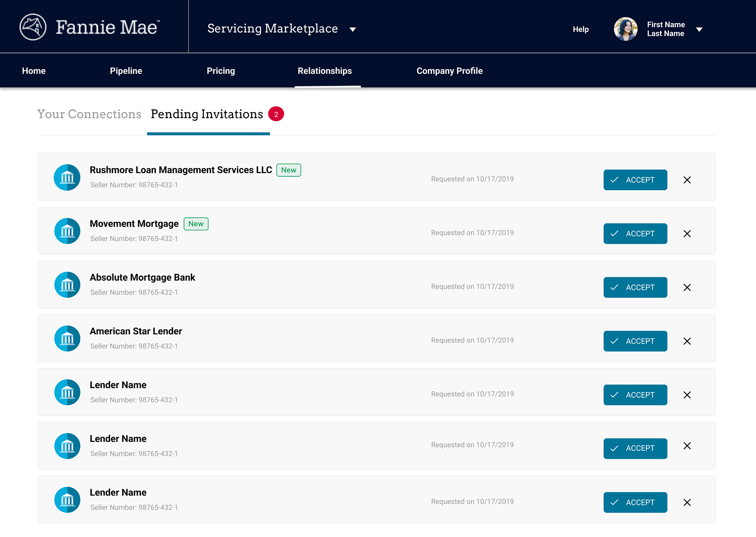Open the First Name Last Name user menu arrow
Viewport: 756px width, 537px height.
699,30
